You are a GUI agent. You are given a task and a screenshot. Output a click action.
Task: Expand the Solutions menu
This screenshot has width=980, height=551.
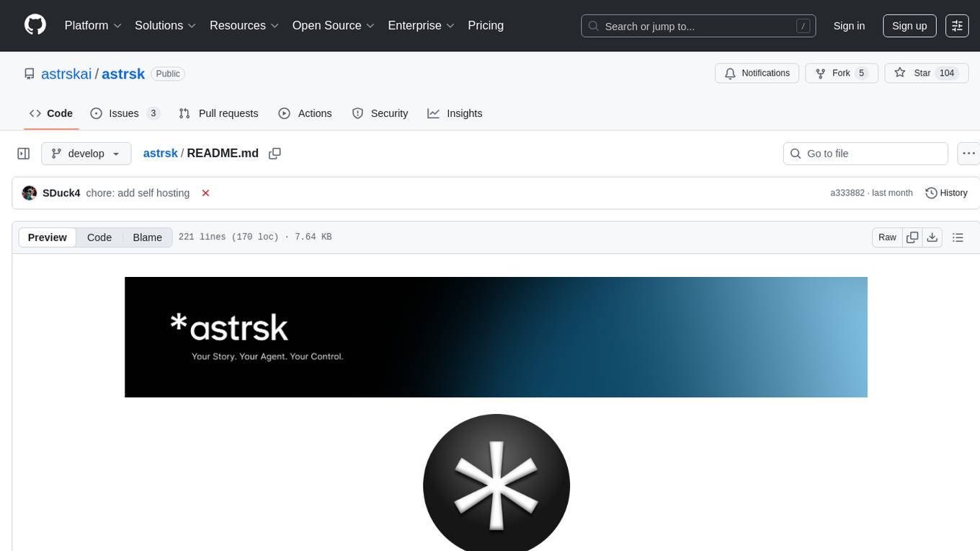[x=166, y=25]
